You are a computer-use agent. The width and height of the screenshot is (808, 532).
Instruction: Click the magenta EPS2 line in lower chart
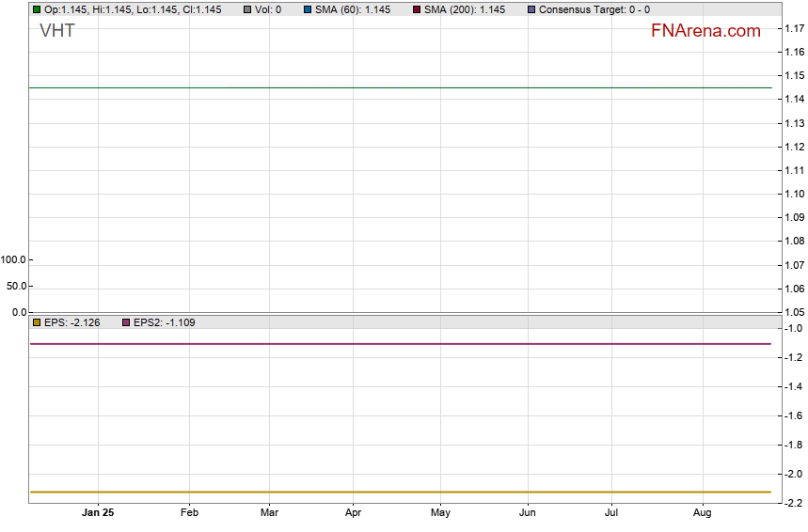click(400, 344)
